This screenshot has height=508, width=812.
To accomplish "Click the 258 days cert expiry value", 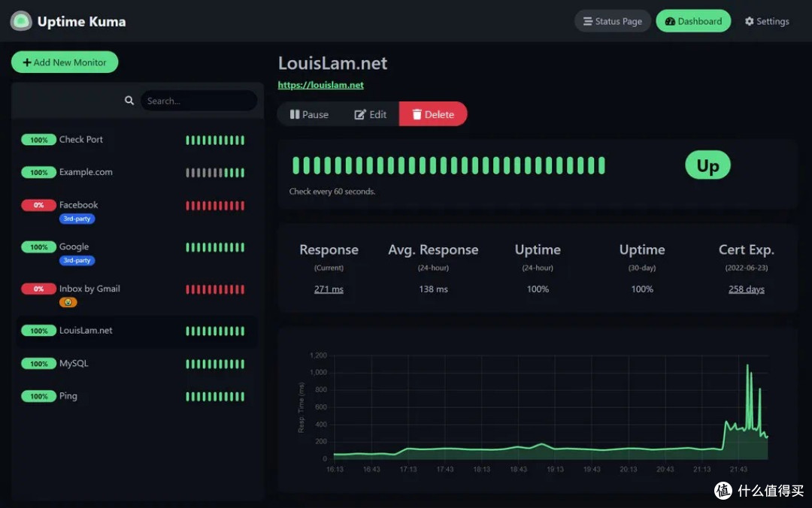I will pyautogui.click(x=747, y=289).
